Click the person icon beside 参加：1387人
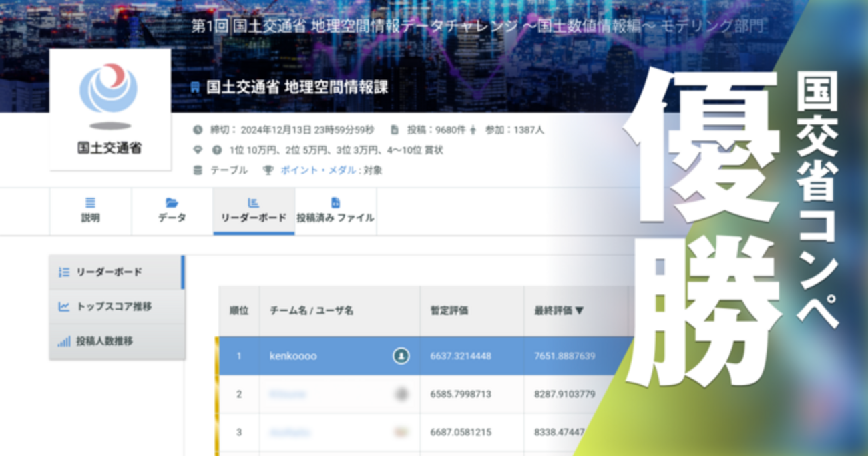The height and width of the screenshot is (456, 868). [472, 130]
